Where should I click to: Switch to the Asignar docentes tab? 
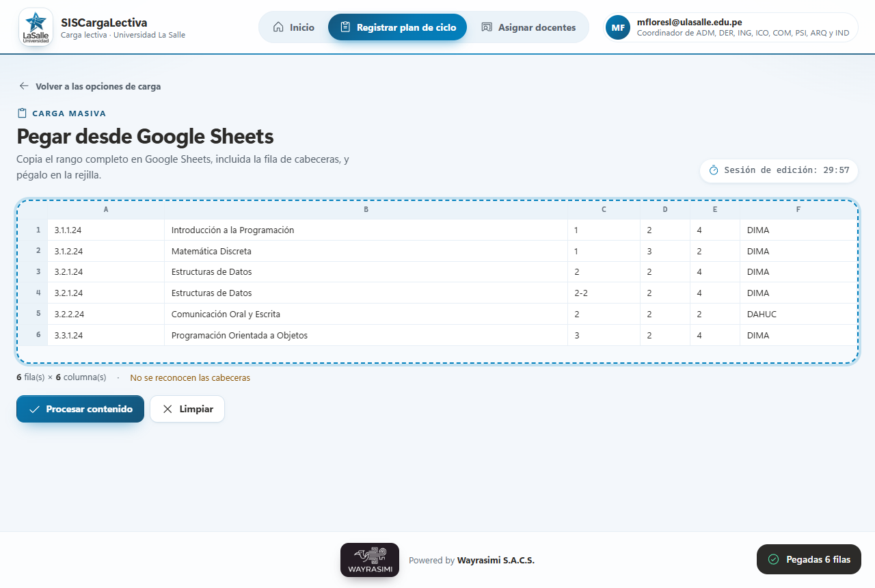tap(528, 27)
